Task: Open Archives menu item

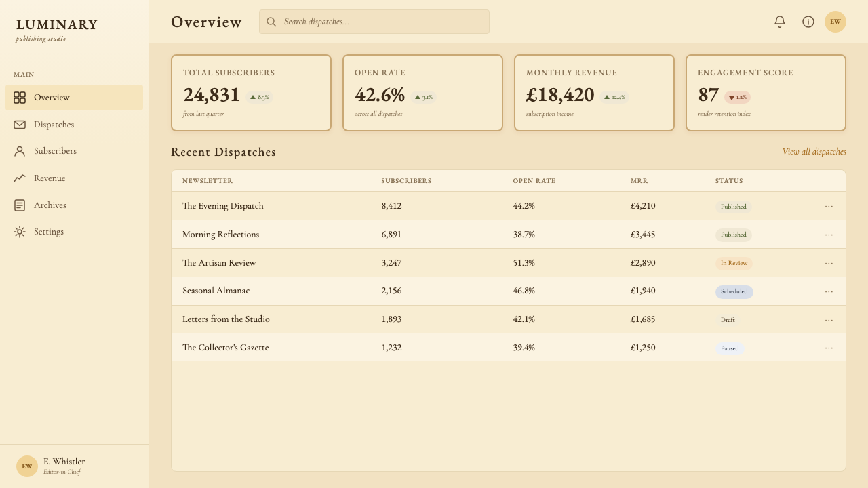Action: (75, 205)
